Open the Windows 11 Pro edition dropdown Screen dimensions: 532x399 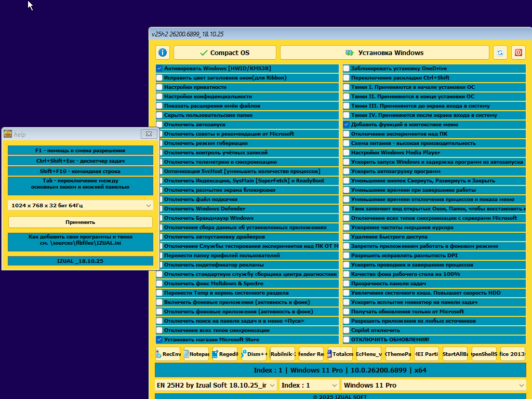pos(433,385)
